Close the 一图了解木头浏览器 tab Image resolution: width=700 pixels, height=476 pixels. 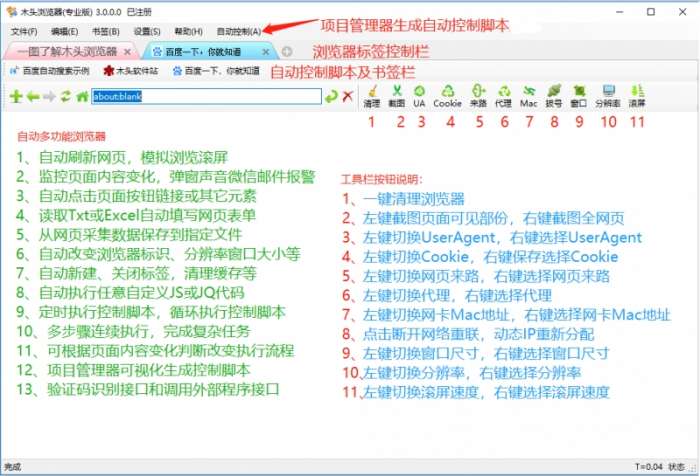click(127, 52)
